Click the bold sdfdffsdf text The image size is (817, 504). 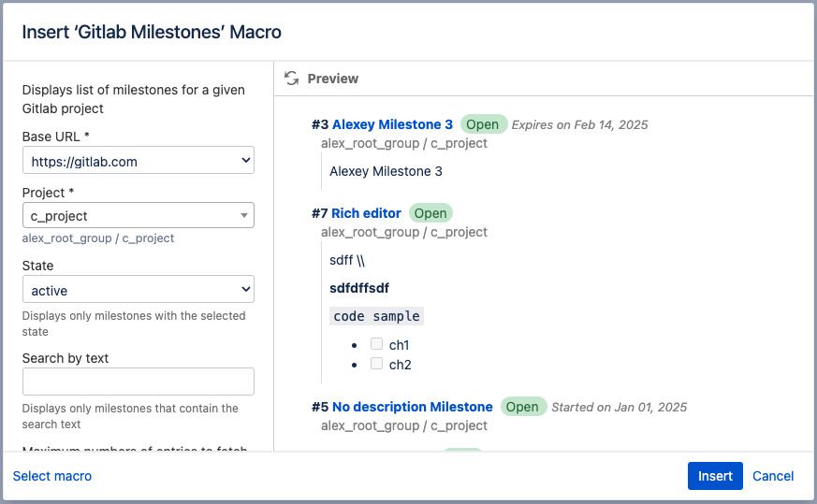tap(361, 288)
